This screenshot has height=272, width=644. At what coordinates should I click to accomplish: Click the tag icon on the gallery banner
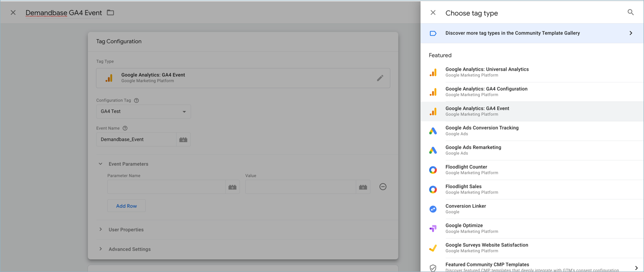tap(433, 33)
